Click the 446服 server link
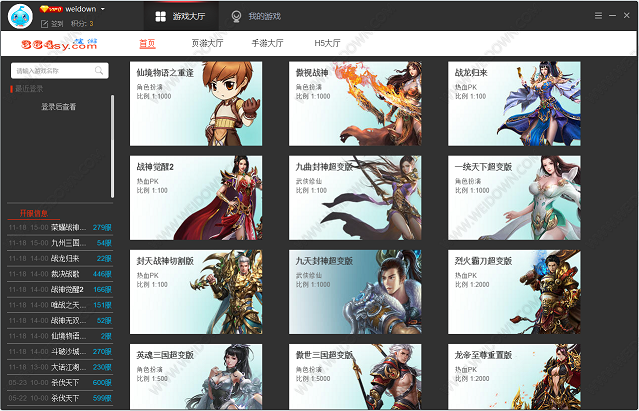Viewport: 639px width, 411px height. (102, 274)
